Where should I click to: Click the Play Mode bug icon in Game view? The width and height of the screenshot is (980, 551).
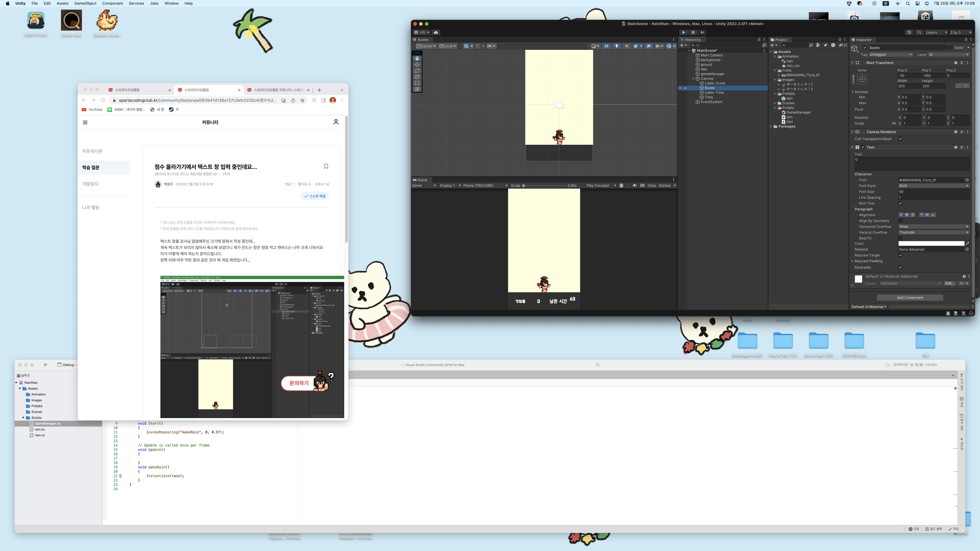pos(621,186)
